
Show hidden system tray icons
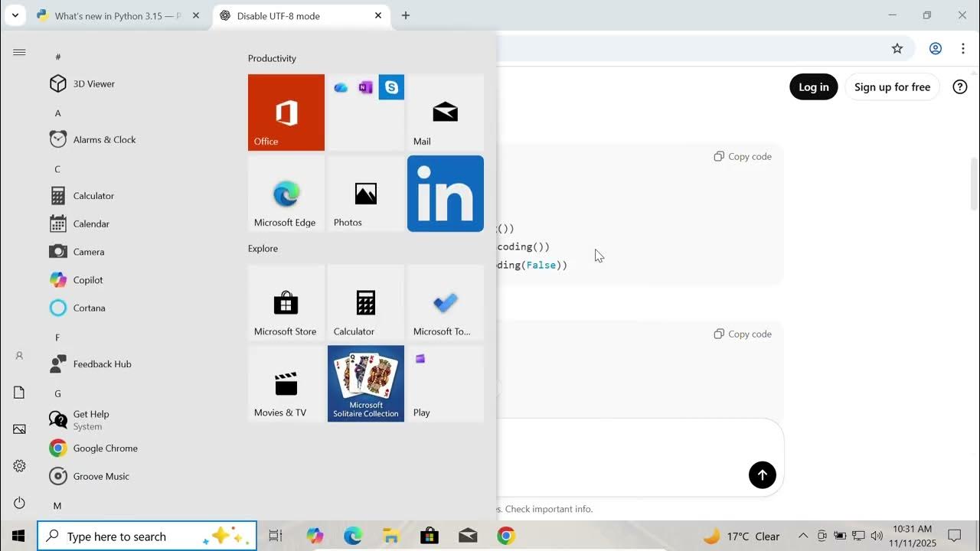point(803,536)
